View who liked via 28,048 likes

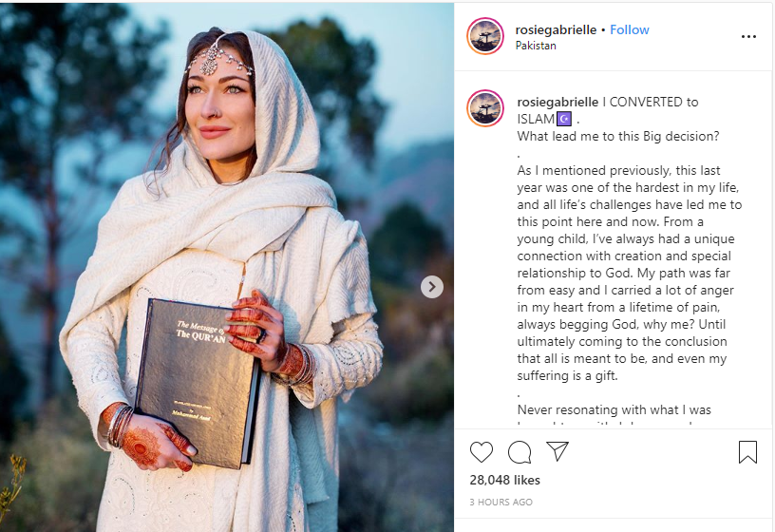pyautogui.click(x=504, y=480)
